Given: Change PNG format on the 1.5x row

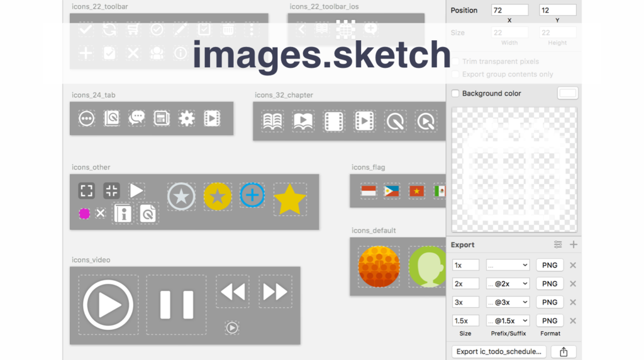Looking at the screenshot, I should (550, 320).
